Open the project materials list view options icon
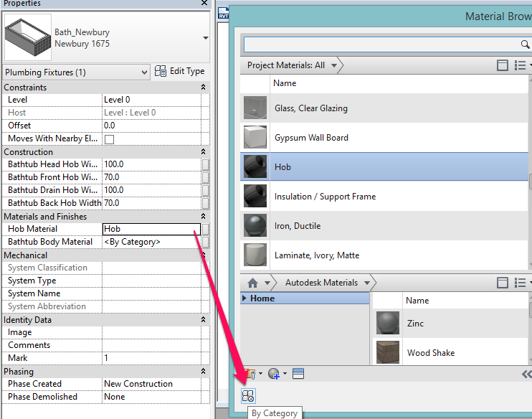 (520, 65)
